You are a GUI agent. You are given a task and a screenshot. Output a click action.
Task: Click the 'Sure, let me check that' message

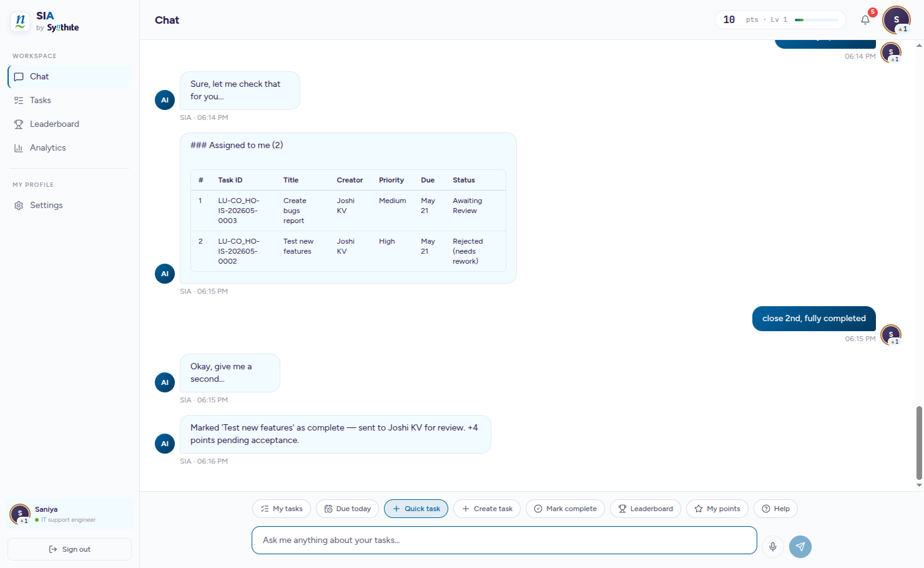tap(240, 91)
